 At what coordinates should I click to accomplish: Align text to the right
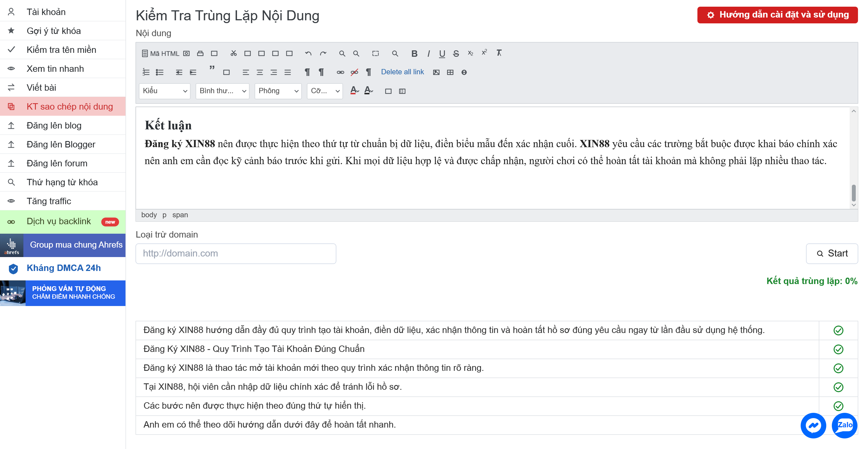point(273,72)
